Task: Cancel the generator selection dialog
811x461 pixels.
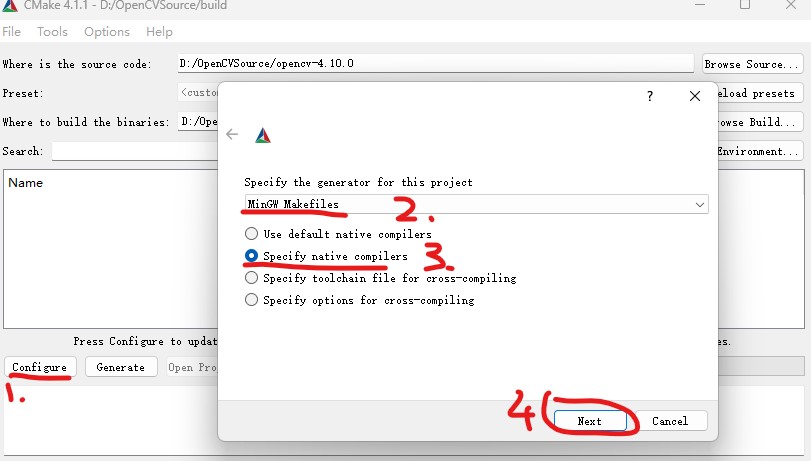Action: click(670, 421)
